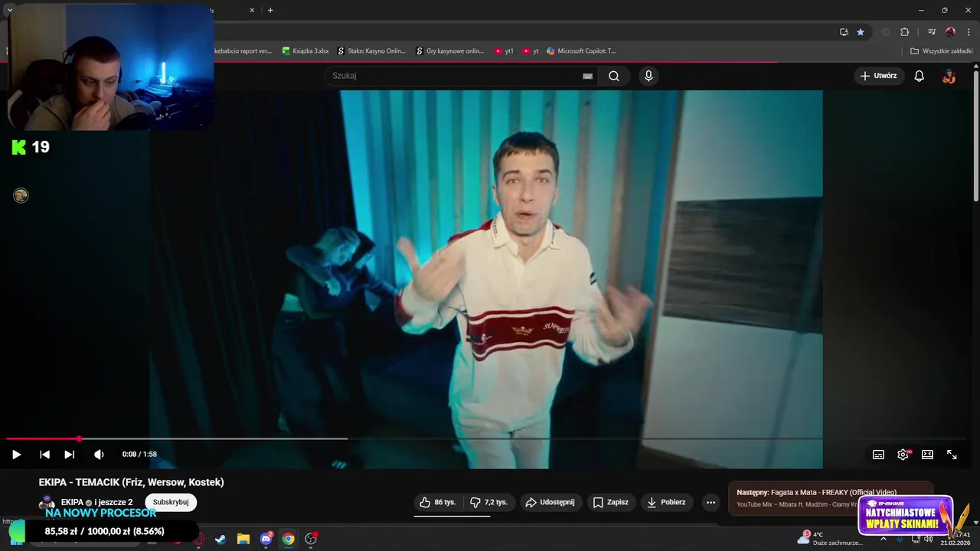Click the magnifier search button

[614, 76]
